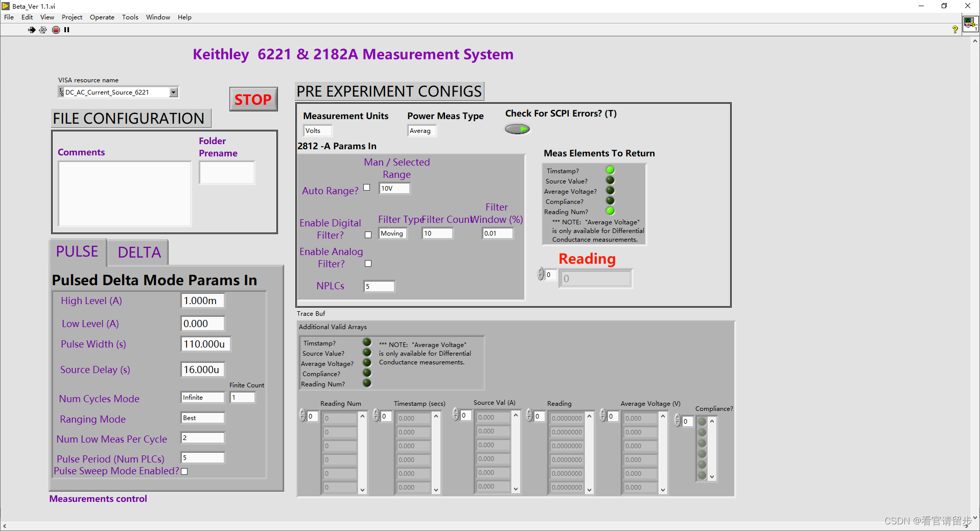Click the Reading Num array index stepper

point(302,415)
